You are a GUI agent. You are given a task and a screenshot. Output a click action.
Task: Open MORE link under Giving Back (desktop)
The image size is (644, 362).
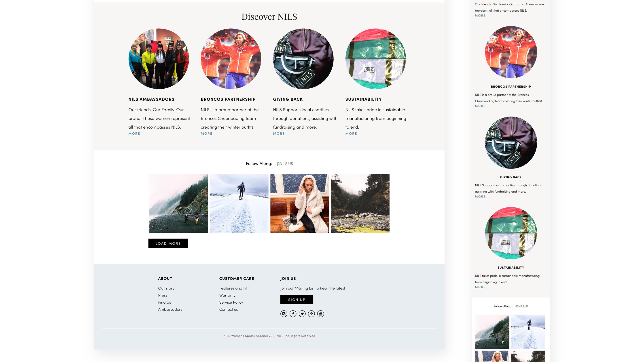coord(279,134)
